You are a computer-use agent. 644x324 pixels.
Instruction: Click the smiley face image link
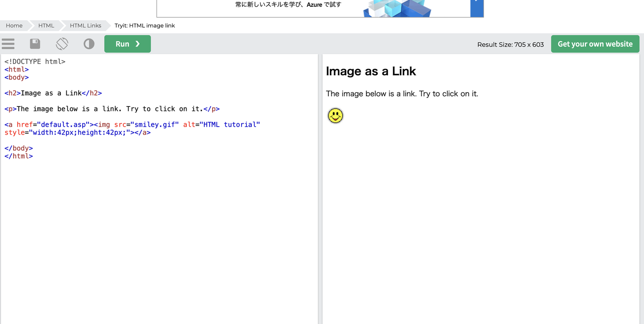click(x=335, y=115)
